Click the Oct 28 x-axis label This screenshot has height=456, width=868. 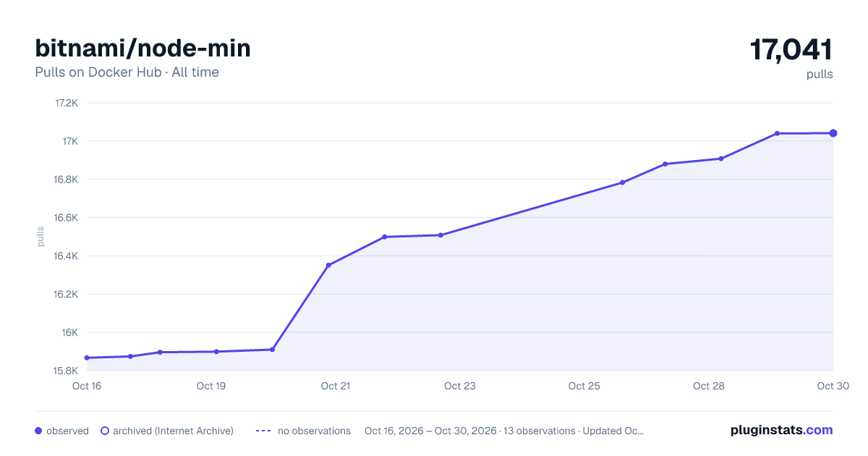[709, 386]
